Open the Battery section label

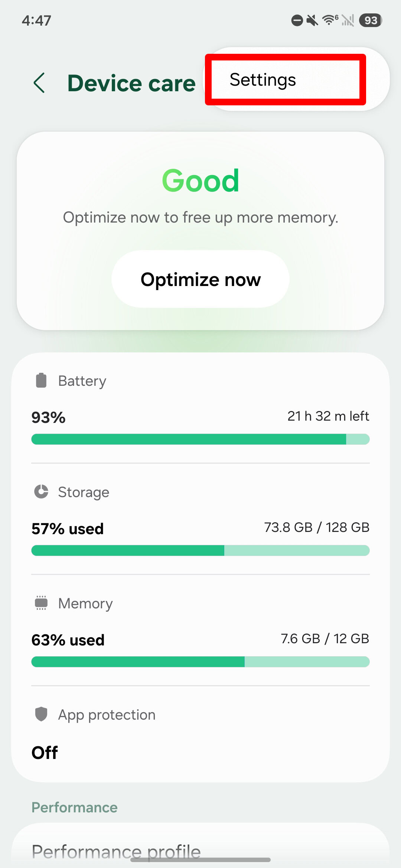(x=82, y=381)
